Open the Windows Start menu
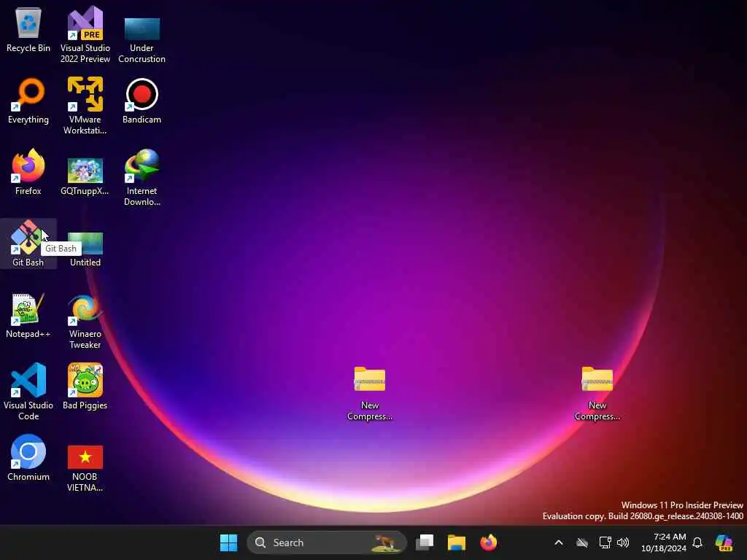This screenshot has height=560, width=747. [x=228, y=542]
